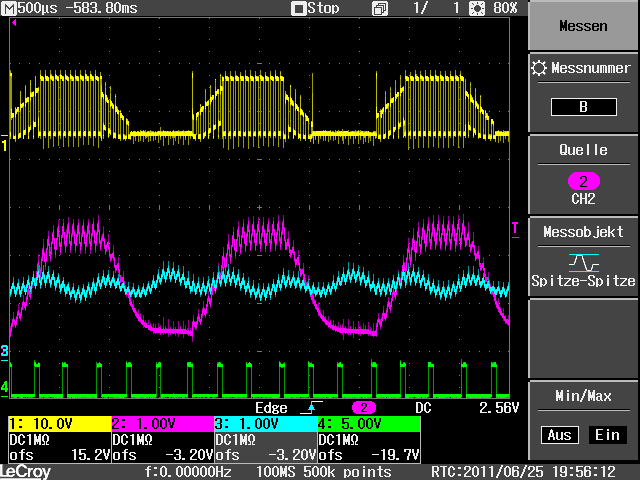Click the Stop acquisition status indicator
The height and width of the screenshot is (480, 640).
point(315,8)
